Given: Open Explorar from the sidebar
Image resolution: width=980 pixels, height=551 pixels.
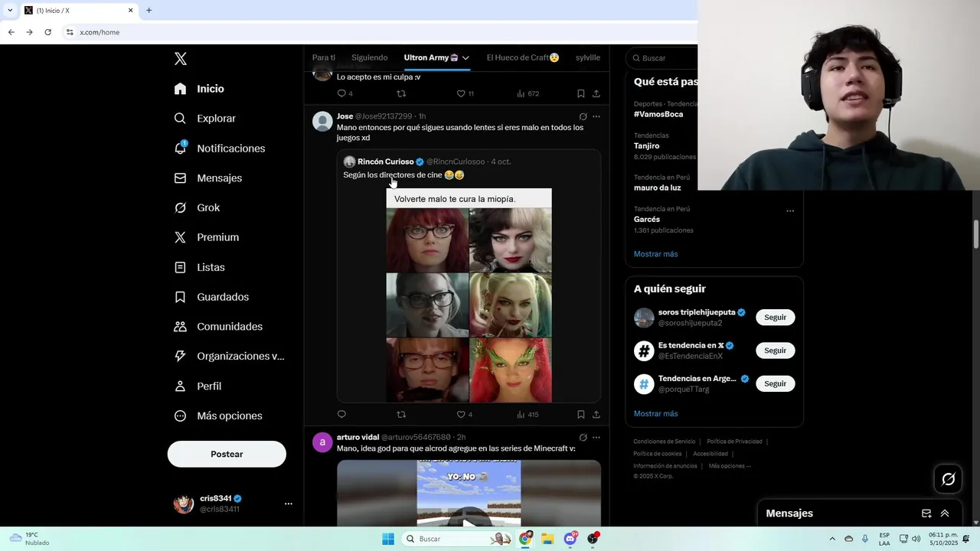Looking at the screenshot, I should (x=205, y=119).
